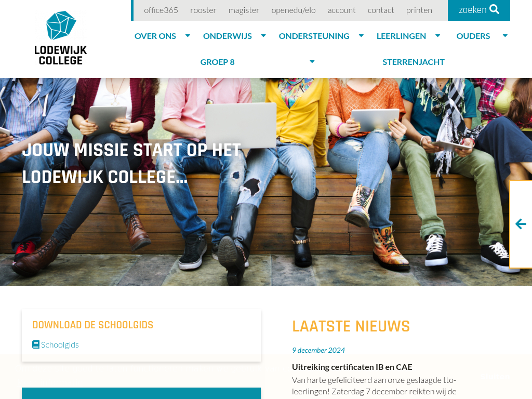The height and width of the screenshot is (399, 532).
Task: Expand the Leerlingen dropdown arrow
Action: (437, 35)
